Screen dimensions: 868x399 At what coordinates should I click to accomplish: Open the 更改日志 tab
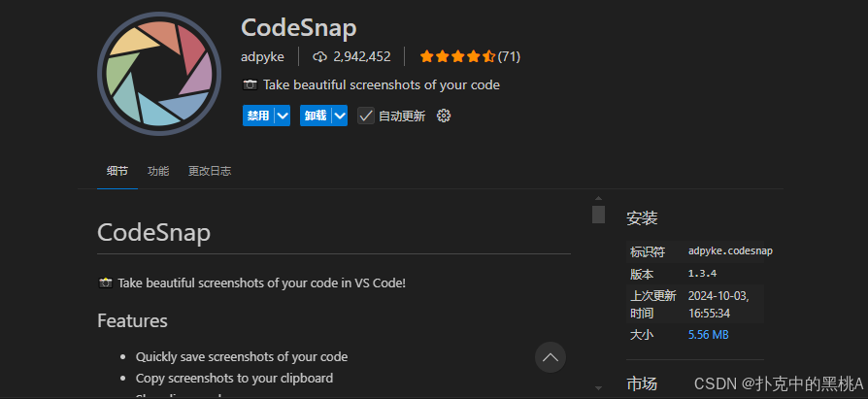210,171
